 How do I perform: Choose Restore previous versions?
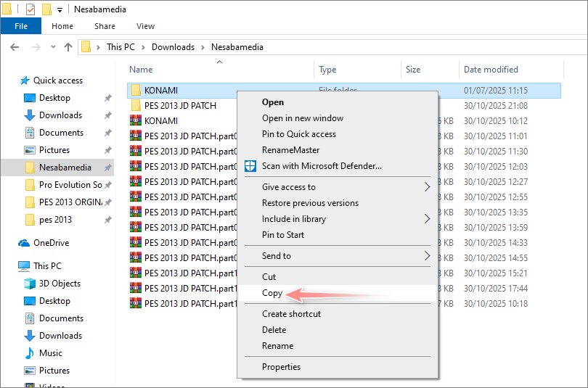[x=310, y=203]
